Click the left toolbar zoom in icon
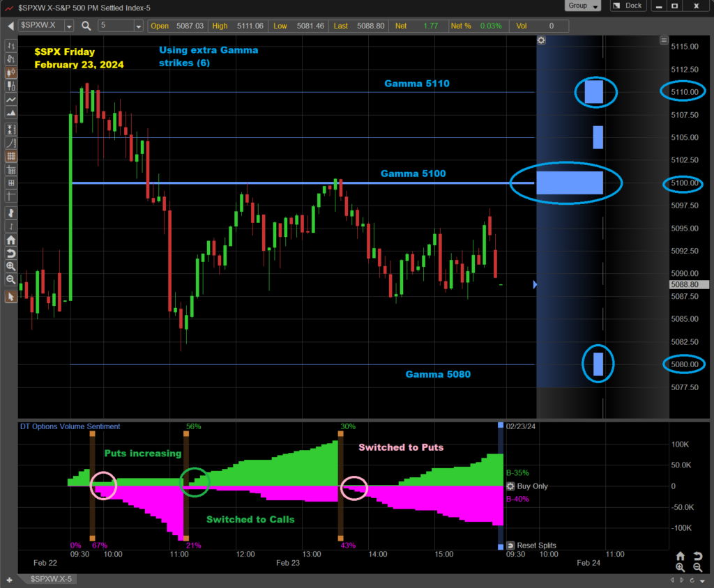This screenshot has width=714, height=588. 11,266
